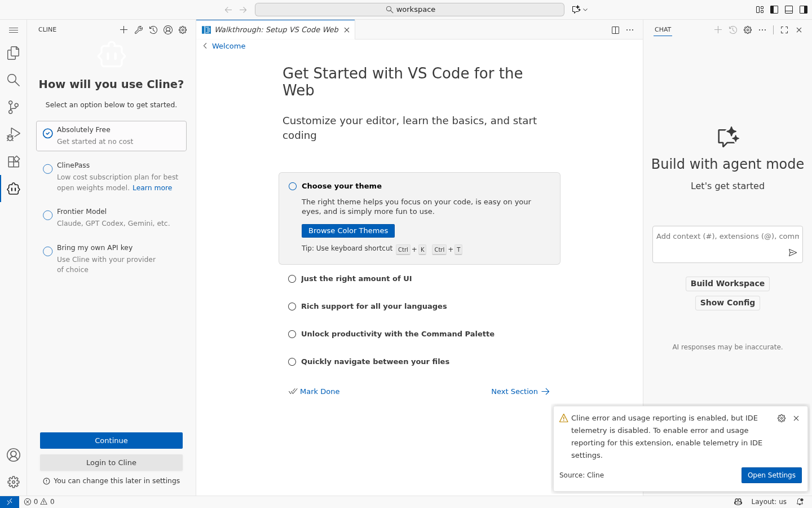The image size is (812, 508).
Task: Open the Accounts icon in activity bar
Action: pos(14,455)
